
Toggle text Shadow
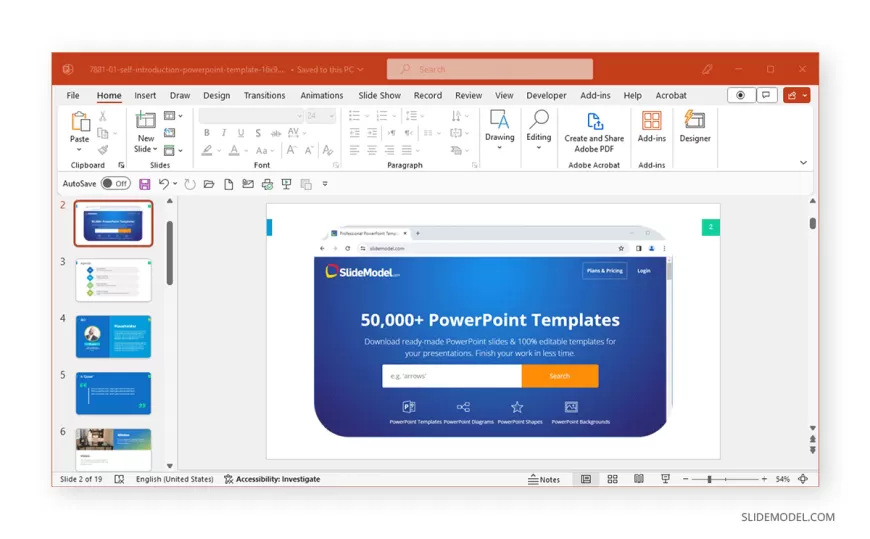(258, 133)
